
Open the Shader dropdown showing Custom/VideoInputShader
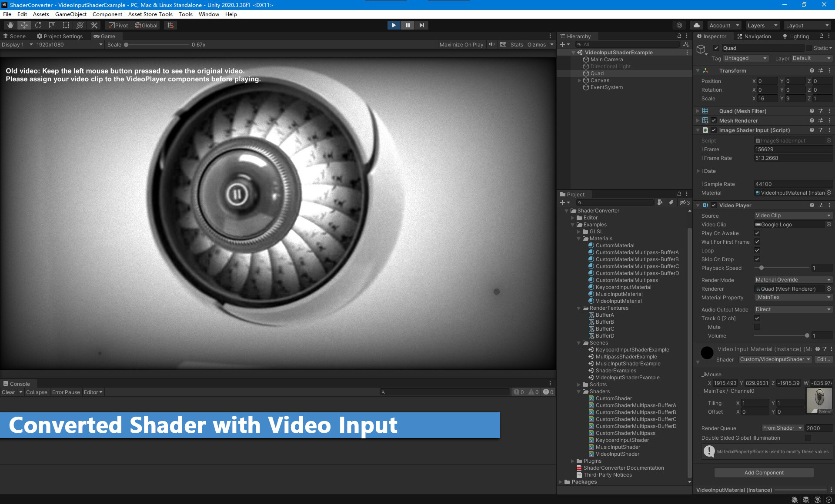(775, 359)
